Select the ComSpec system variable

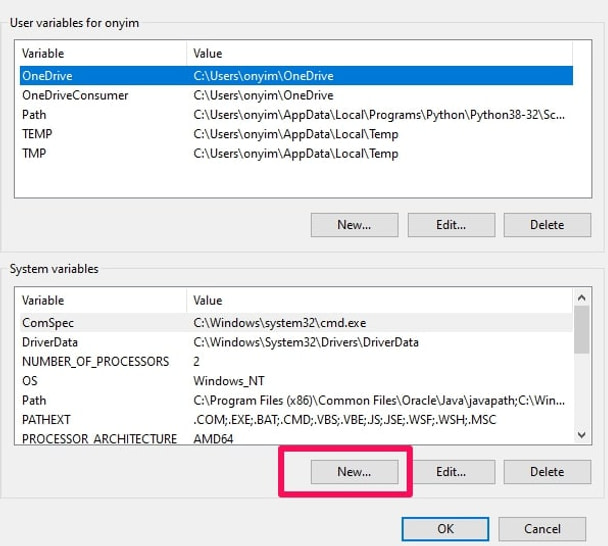click(296, 323)
